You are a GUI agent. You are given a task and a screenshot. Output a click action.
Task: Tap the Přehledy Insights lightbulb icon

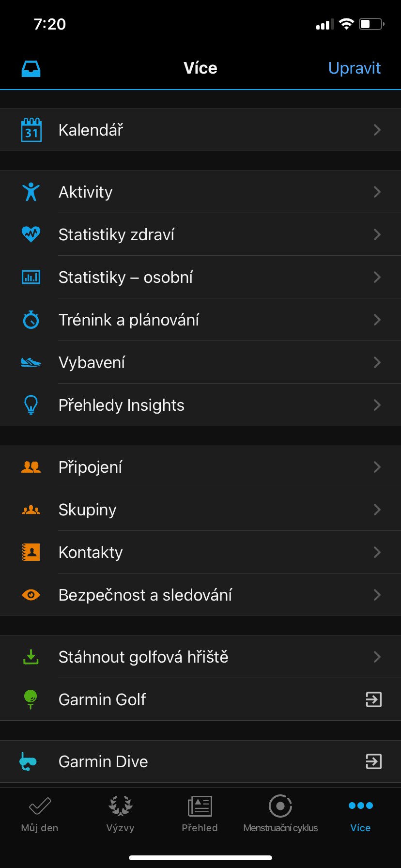(x=31, y=405)
